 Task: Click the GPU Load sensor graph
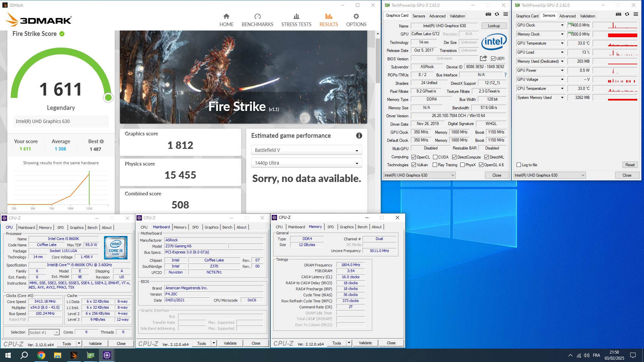click(x=615, y=52)
